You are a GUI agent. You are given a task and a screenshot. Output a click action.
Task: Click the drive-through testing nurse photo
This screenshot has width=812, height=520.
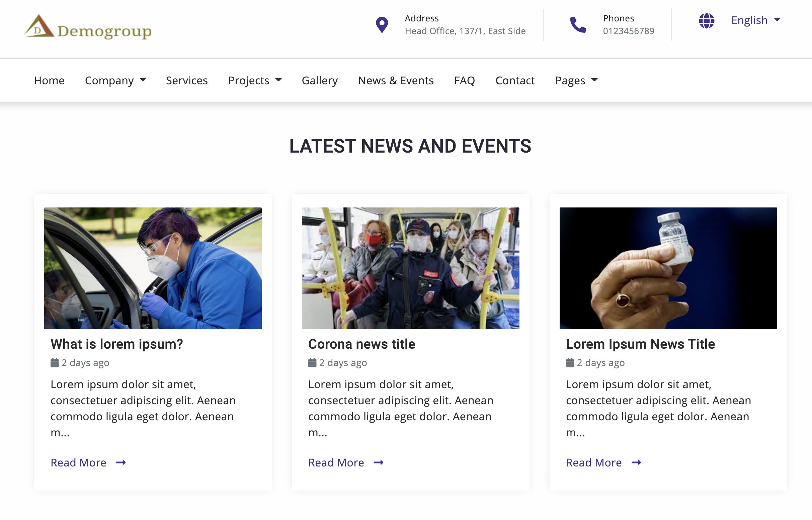(x=153, y=268)
